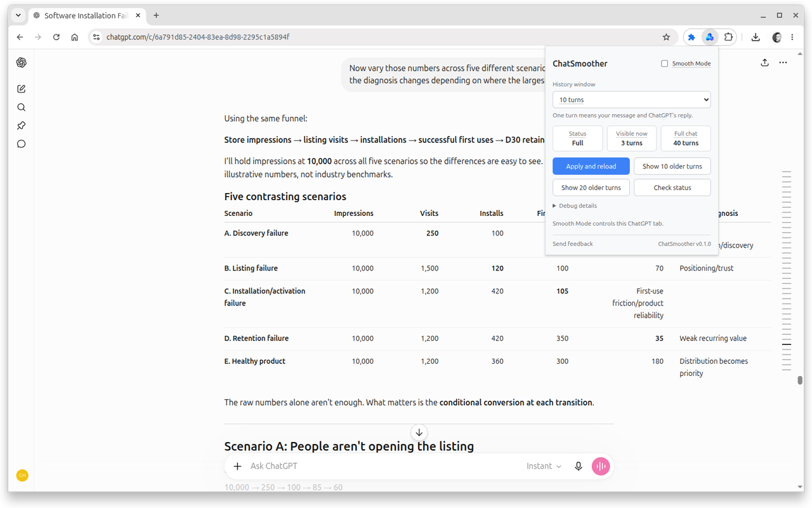Click Check status button
The width and height of the screenshot is (812, 508).
pos(672,188)
